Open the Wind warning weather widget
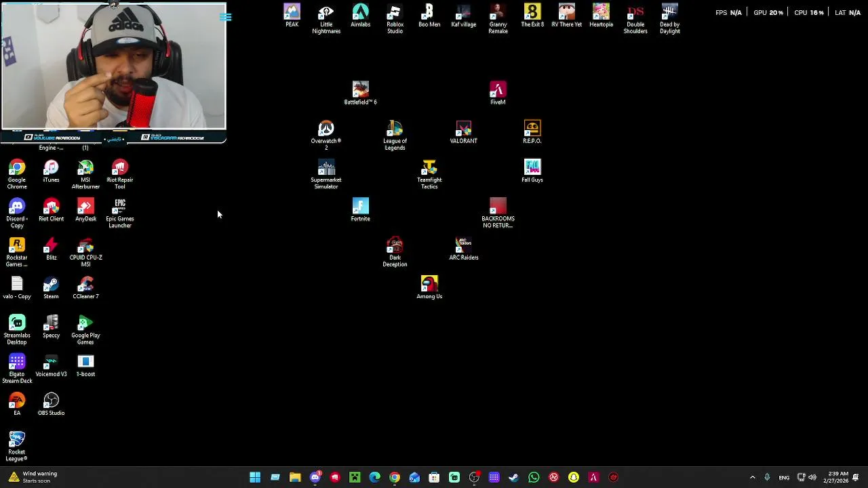 (x=33, y=477)
